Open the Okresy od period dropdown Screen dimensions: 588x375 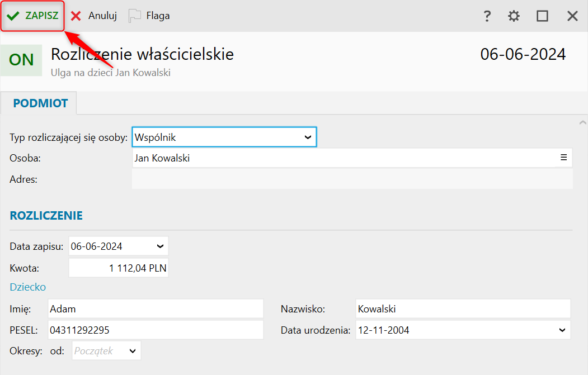tap(133, 351)
